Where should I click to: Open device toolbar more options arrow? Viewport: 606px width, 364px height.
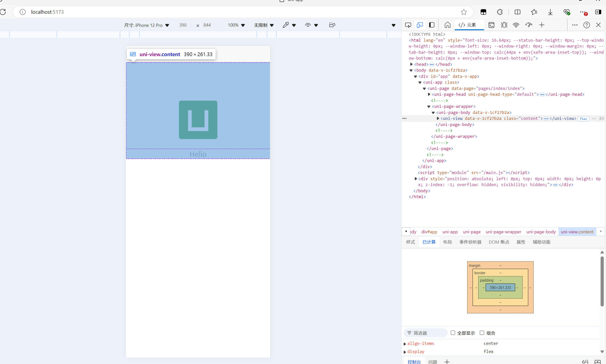[393, 25]
